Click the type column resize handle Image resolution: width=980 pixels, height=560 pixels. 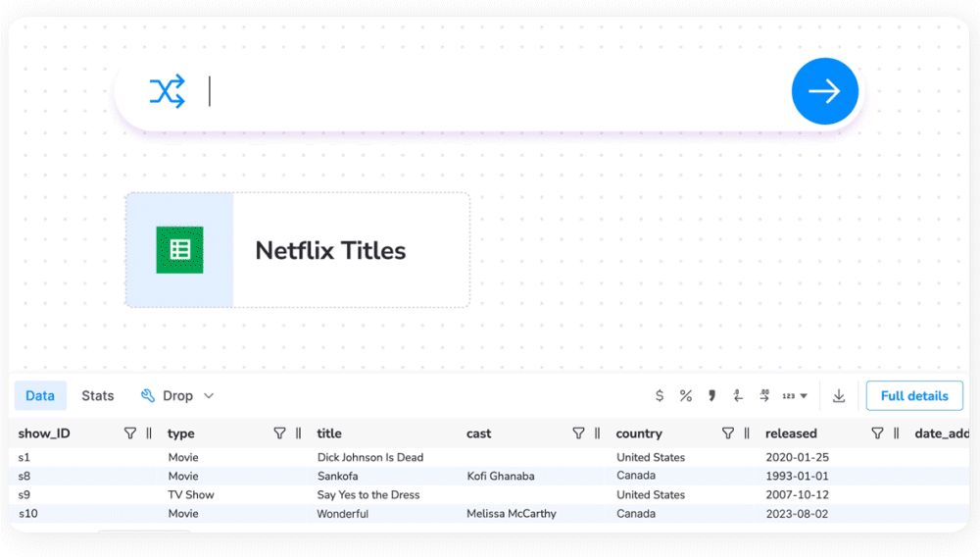(x=298, y=433)
